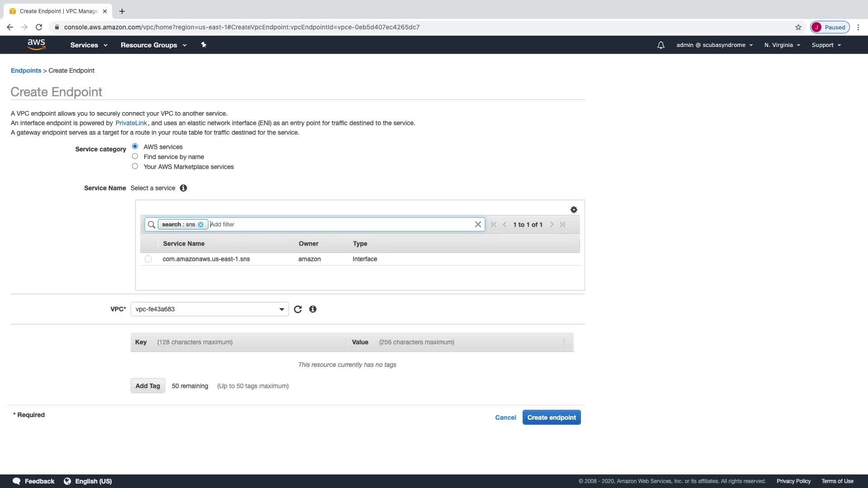
Task: Click the Add filter input field
Action: point(339,225)
